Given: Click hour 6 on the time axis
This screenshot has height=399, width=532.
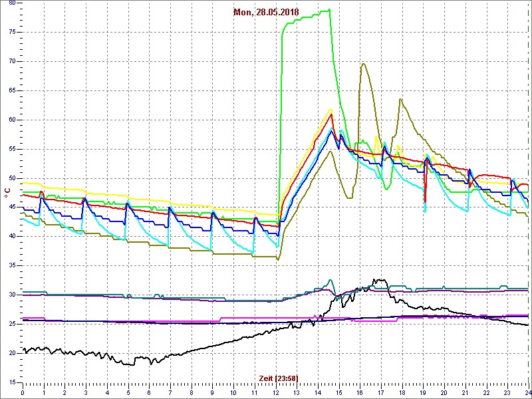Looking at the screenshot, I should (149, 392).
